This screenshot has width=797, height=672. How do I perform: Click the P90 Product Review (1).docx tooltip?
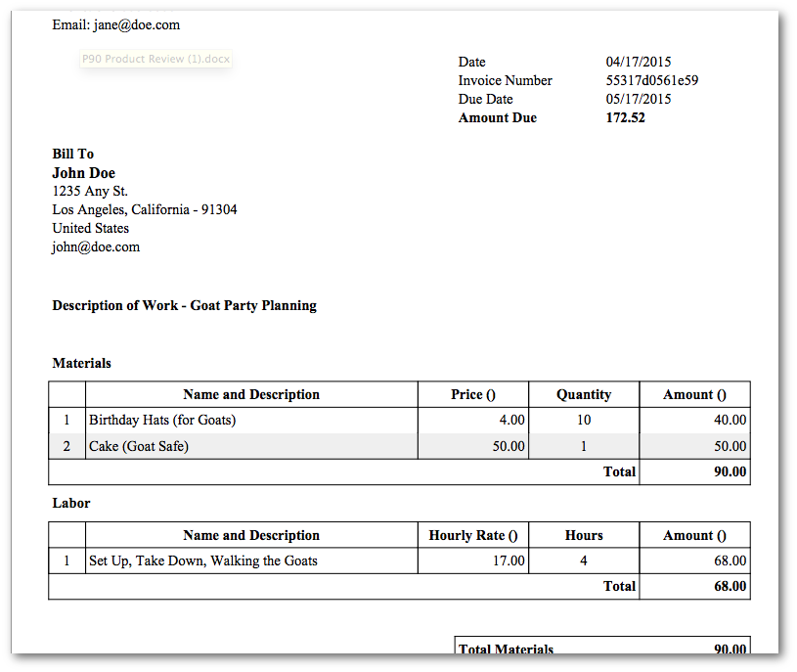156,59
